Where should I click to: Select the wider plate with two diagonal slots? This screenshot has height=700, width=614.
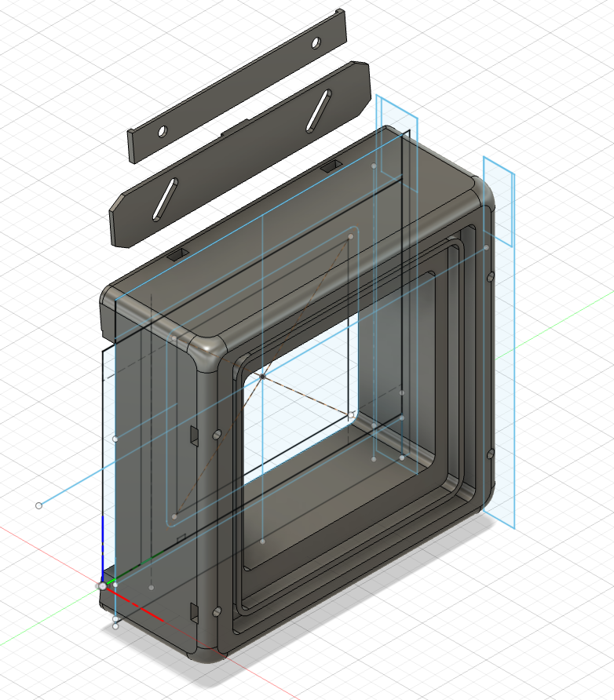[240, 154]
